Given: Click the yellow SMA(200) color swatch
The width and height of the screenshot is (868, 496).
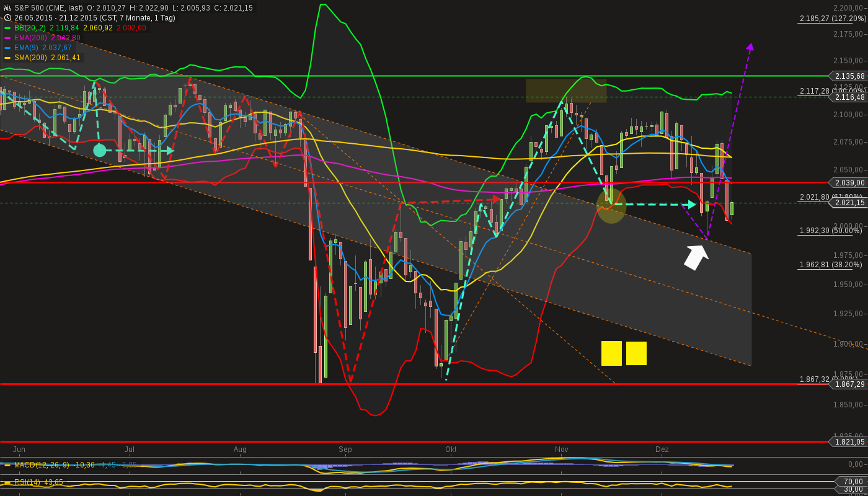Looking at the screenshot, I should (7, 56).
